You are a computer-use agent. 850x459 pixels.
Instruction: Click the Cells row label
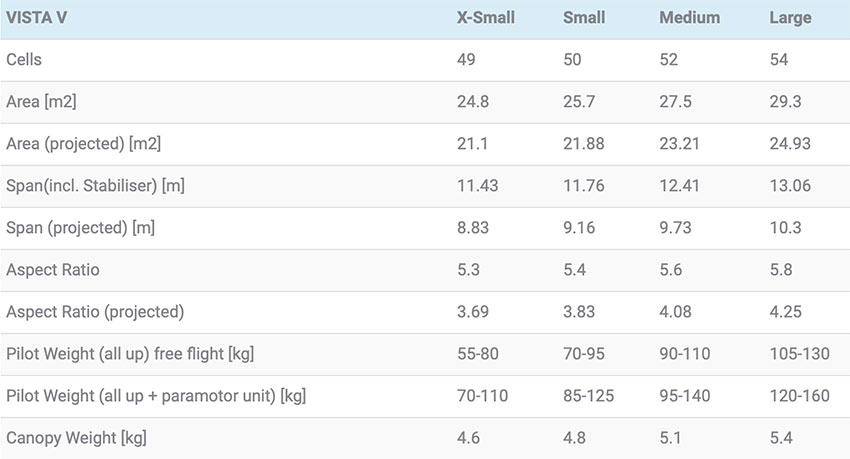tap(24, 60)
